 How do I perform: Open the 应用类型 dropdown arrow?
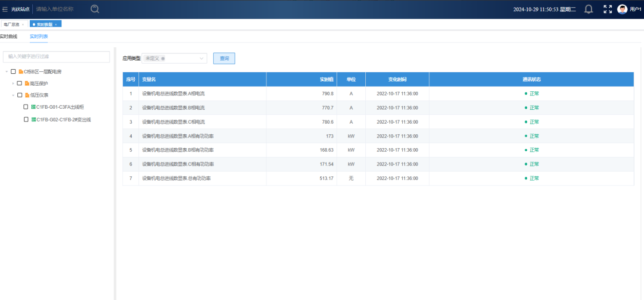click(201, 58)
